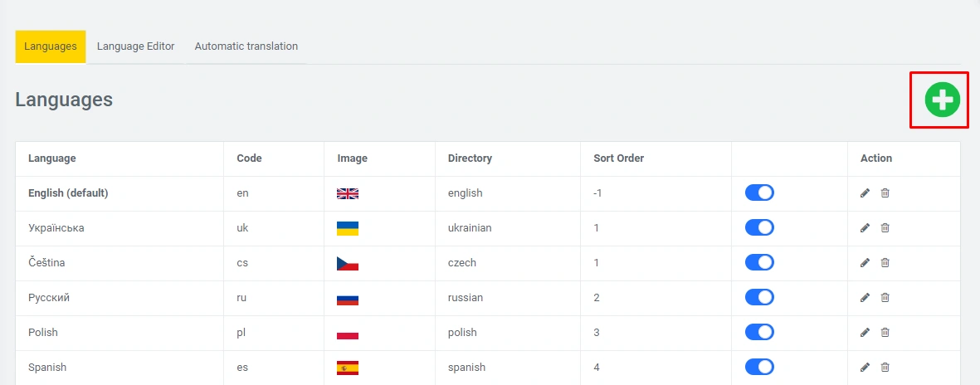The image size is (980, 385).
Task: Turn off the Українська language switch
Action: pyautogui.click(x=759, y=227)
